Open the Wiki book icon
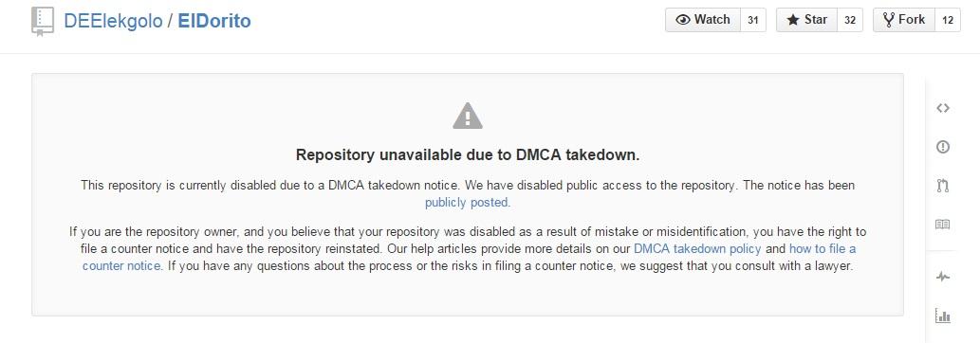The image size is (980, 343). pyautogui.click(x=942, y=225)
